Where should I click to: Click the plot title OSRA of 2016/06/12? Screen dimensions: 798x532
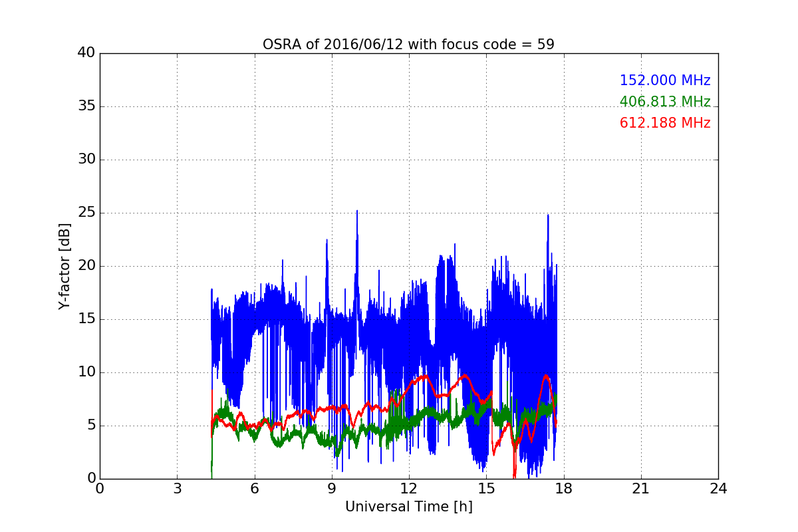[408, 45]
